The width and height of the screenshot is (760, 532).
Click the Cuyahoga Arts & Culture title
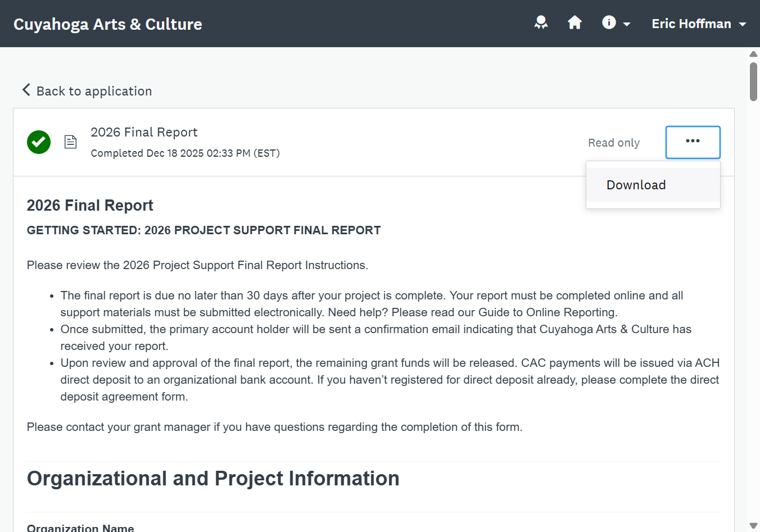[x=108, y=24]
